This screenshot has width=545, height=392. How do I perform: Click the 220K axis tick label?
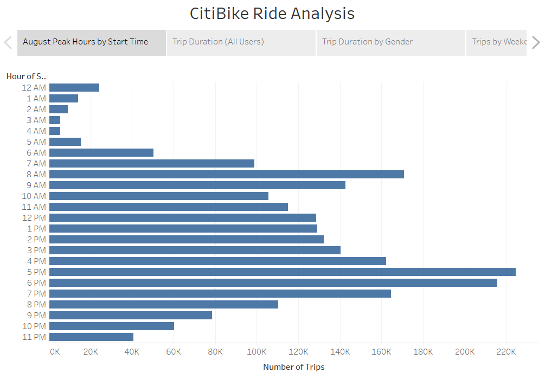click(506, 351)
